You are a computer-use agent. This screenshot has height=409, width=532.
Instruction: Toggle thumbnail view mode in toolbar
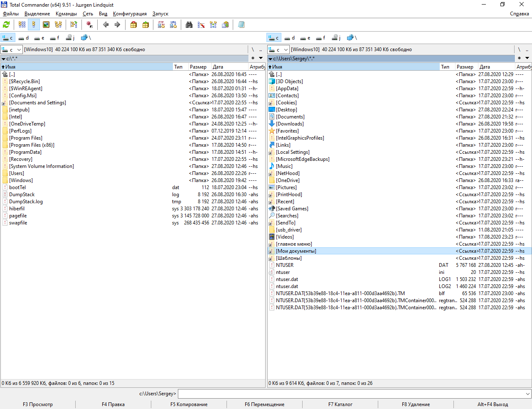tap(46, 25)
